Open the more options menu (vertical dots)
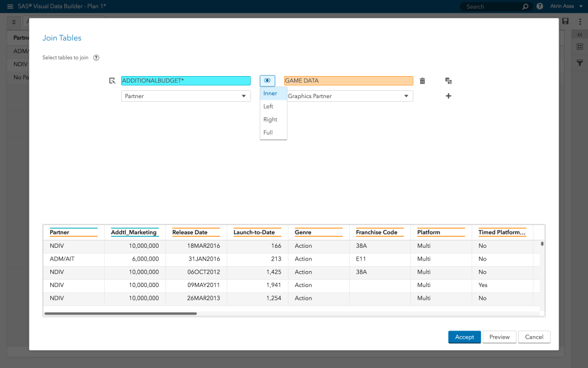Image resolution: width=588 pixels, height=368 pixels. [x=579, y=21]
